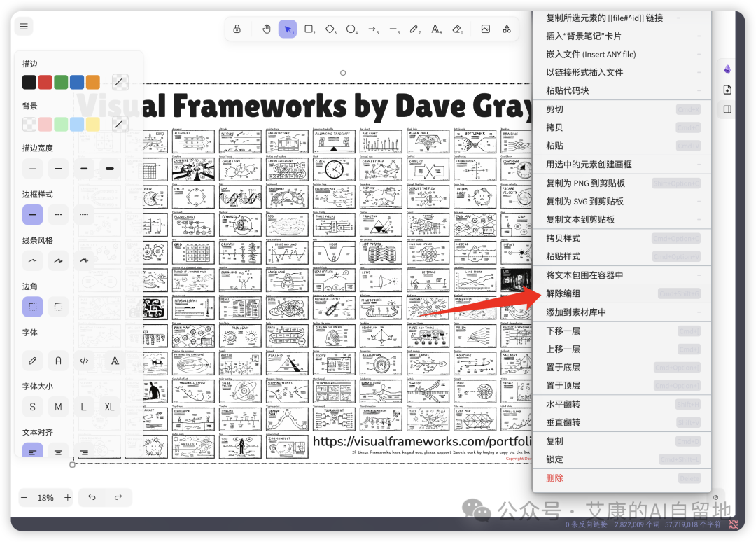
Task: Choose 添加到素材库中 menu entry
Action: tap(622, 312)
